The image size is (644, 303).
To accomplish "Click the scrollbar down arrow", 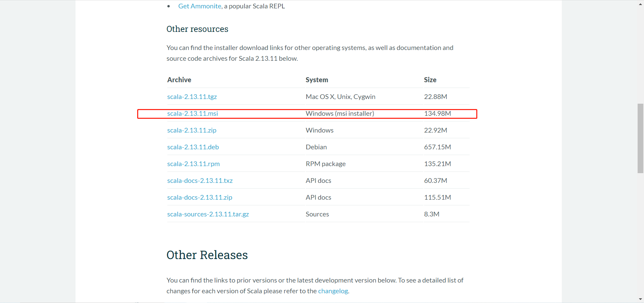I will point(640,299).
